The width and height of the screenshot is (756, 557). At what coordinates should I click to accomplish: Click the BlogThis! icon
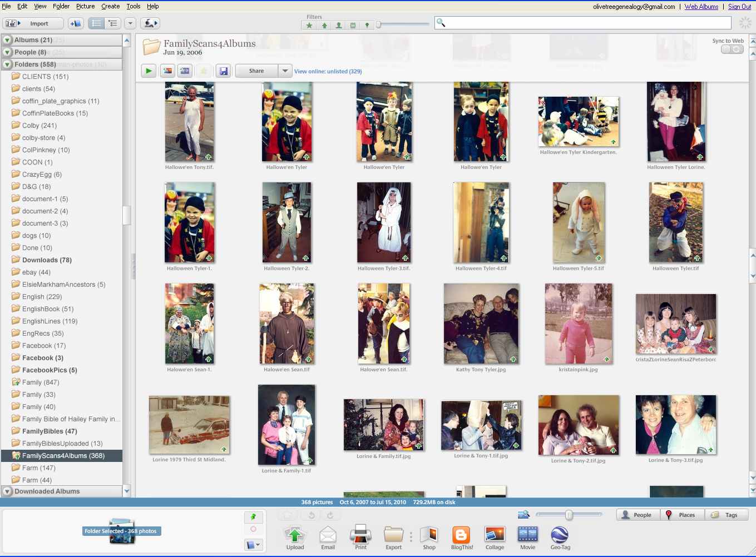(x=462, y=536)
